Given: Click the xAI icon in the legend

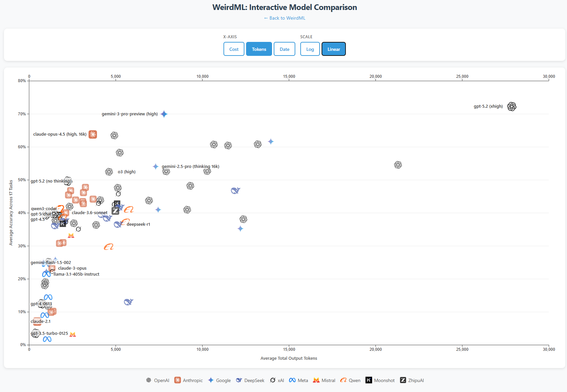Looking at the screenshot, I should 273,380.
